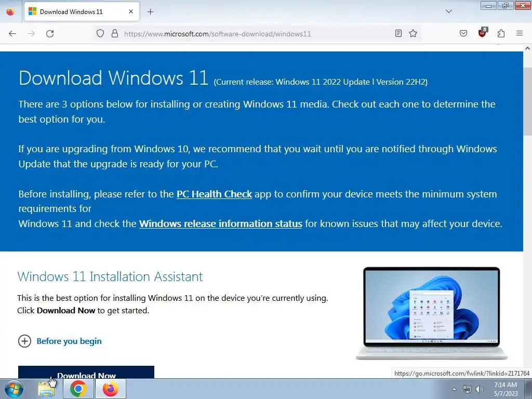Click page scrollbar up arrow
Image resolution: width=532 pixels, height=399 pixels.
pyautogui.click(x=527, y=48)
